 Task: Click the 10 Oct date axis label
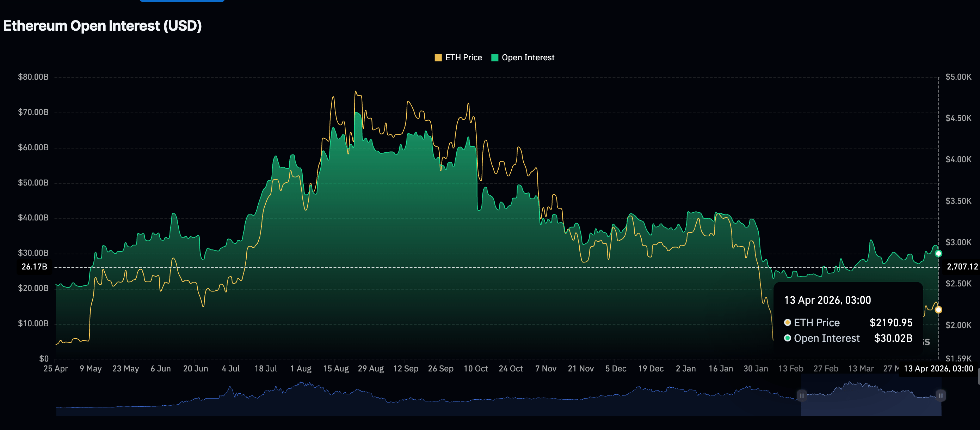point(475,369)
